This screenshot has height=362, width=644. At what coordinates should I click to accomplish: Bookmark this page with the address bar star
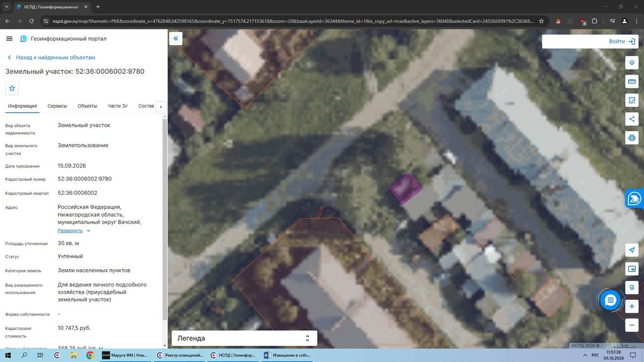541,21
